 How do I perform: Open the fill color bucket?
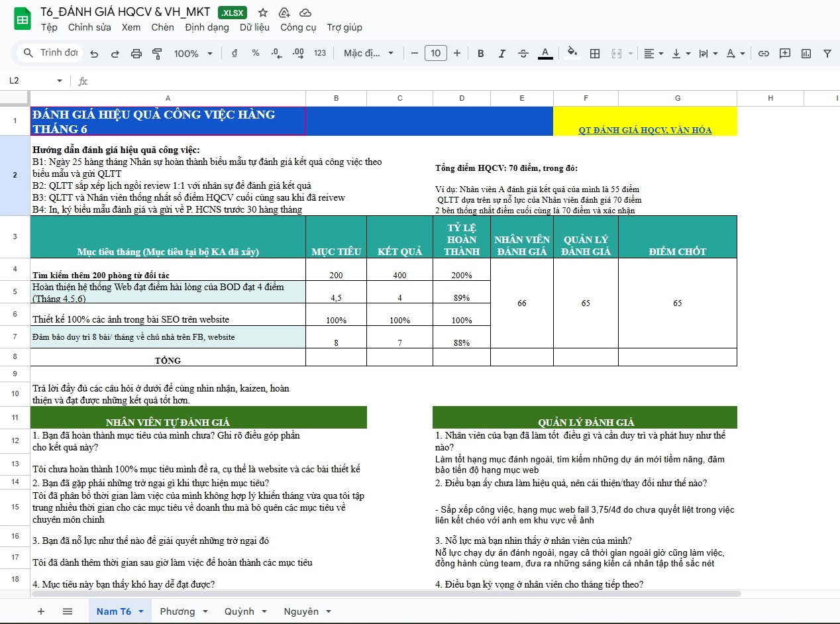pyautogui.click(x=572, y=54)
